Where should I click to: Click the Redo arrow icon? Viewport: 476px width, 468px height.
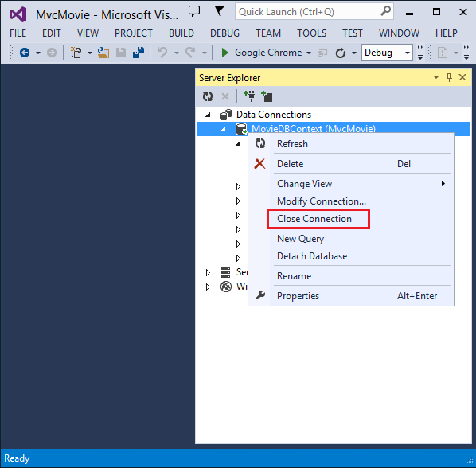coord(190,53)
